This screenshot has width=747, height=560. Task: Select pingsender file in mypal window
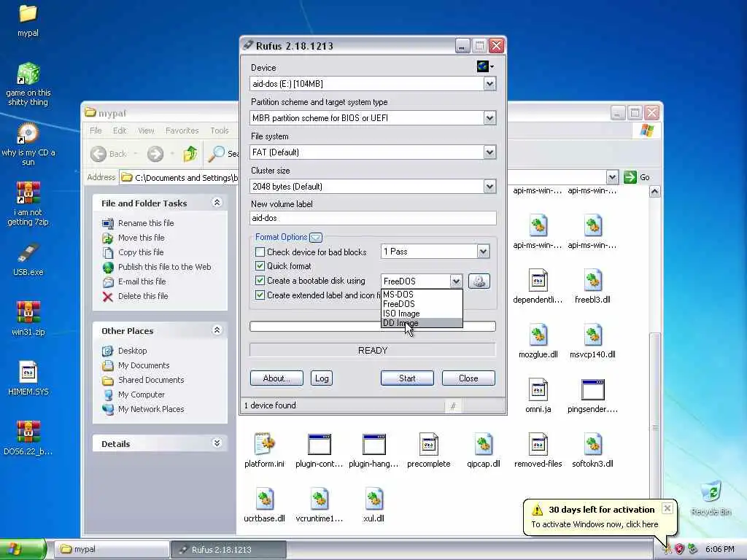click(x=592, y=396)
